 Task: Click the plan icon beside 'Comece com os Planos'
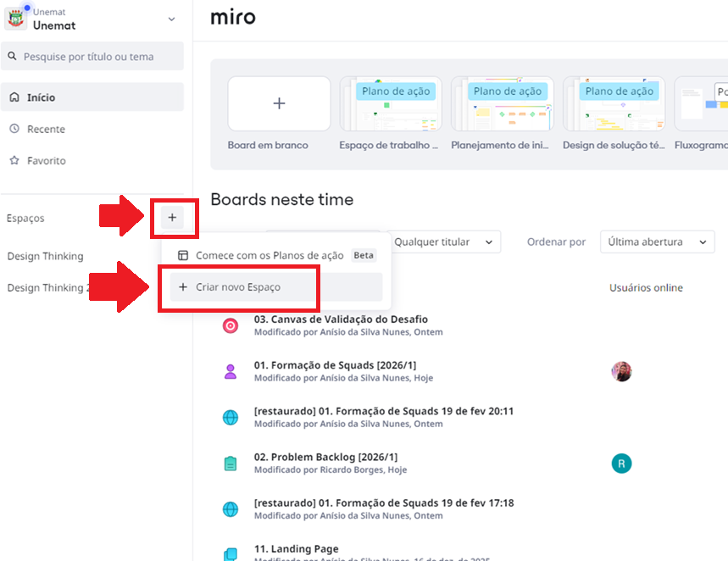(x=183, y=255)
